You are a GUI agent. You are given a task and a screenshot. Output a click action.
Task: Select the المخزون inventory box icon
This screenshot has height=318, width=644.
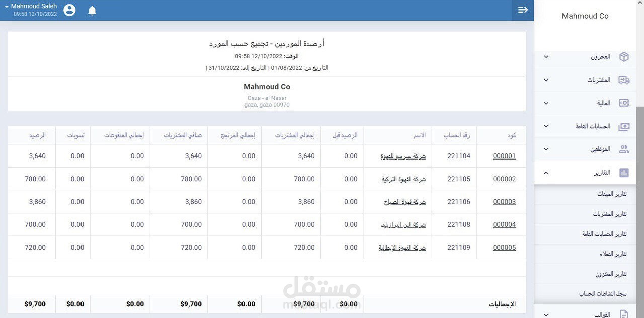pos(624,56)
